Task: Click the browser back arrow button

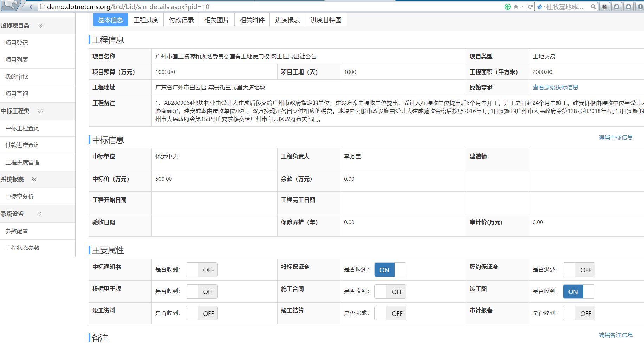Action: (x=31, y=6)
